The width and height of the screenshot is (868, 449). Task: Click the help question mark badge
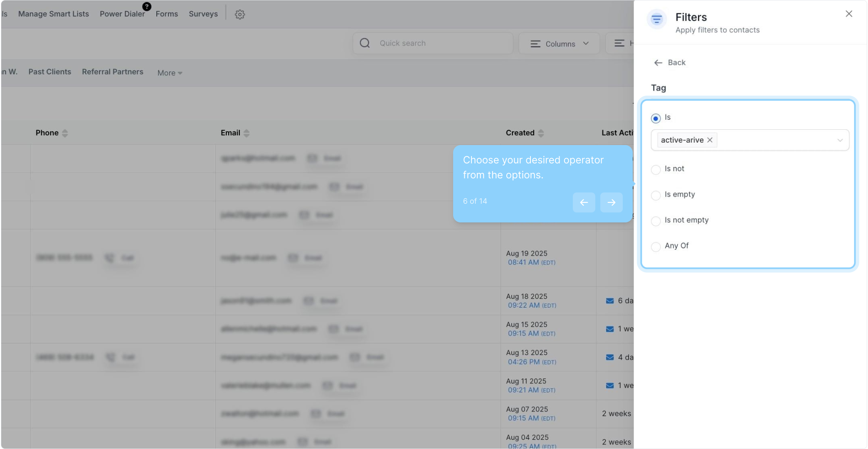(x=146, y=6)
